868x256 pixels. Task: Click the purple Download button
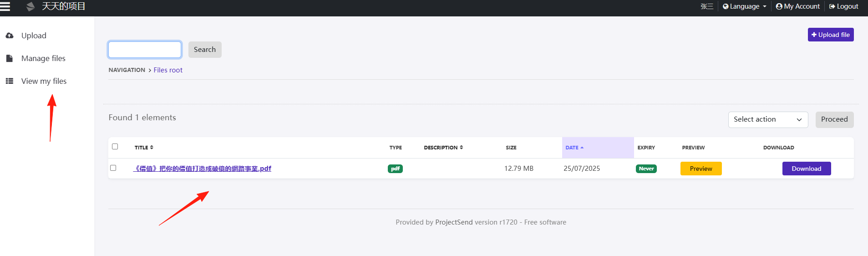807,169
